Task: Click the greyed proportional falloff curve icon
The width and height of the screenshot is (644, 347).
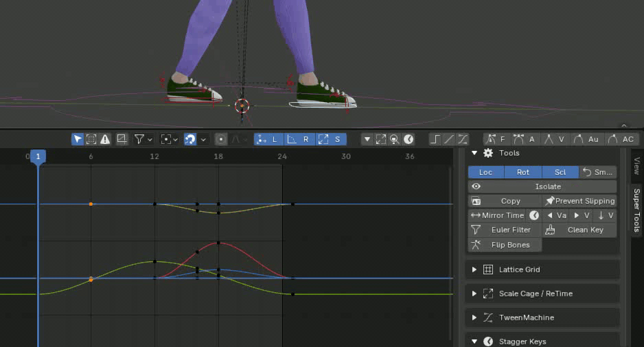Action: [236, 139]
